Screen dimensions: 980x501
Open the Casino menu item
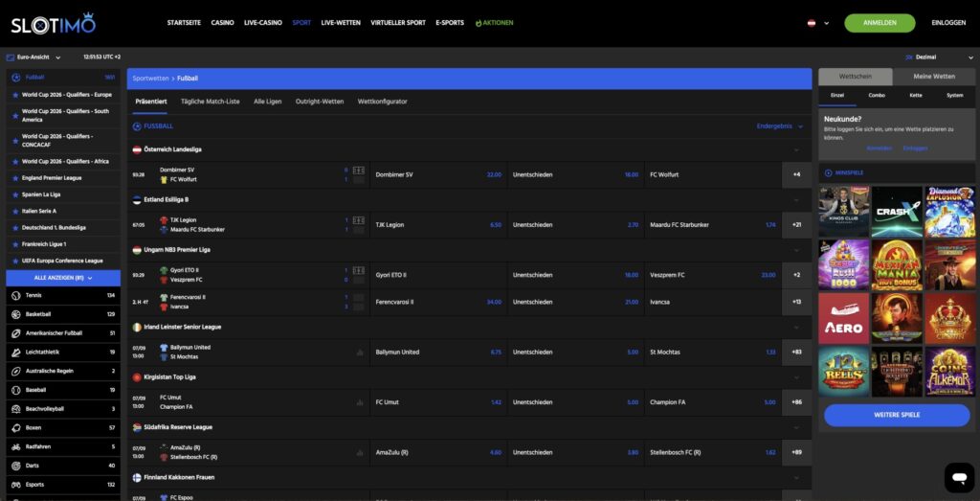tap(222, 23)
